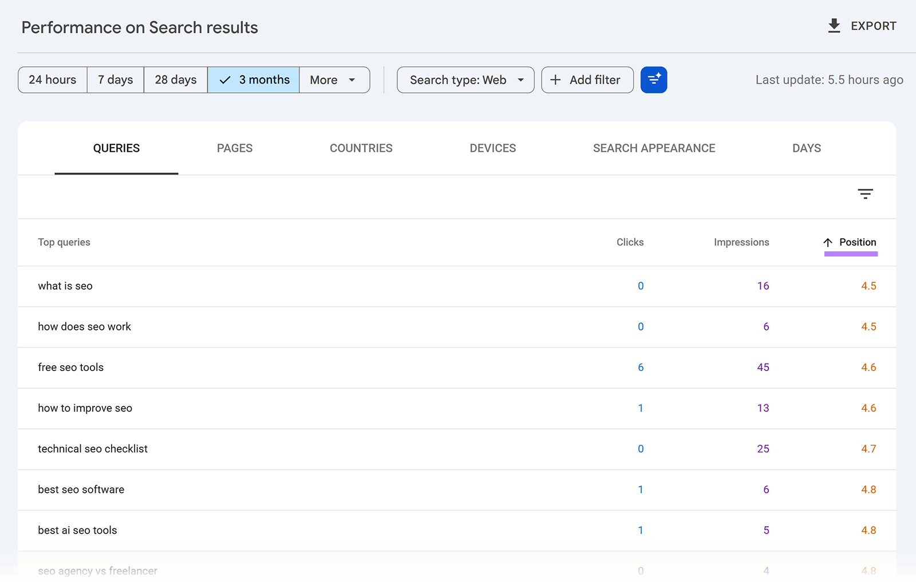
Task: Click position 4.7 for 'technical seo checklist'
Action: pos(868,449)
